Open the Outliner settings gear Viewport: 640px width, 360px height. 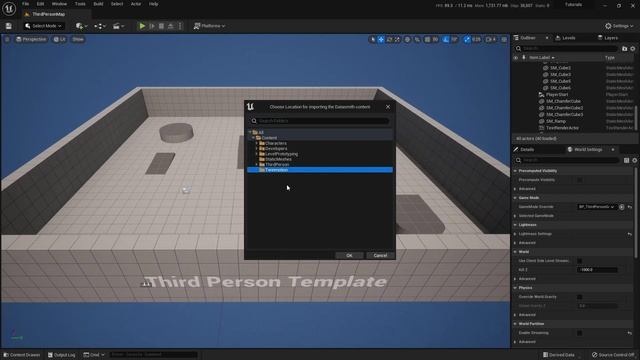633,49
